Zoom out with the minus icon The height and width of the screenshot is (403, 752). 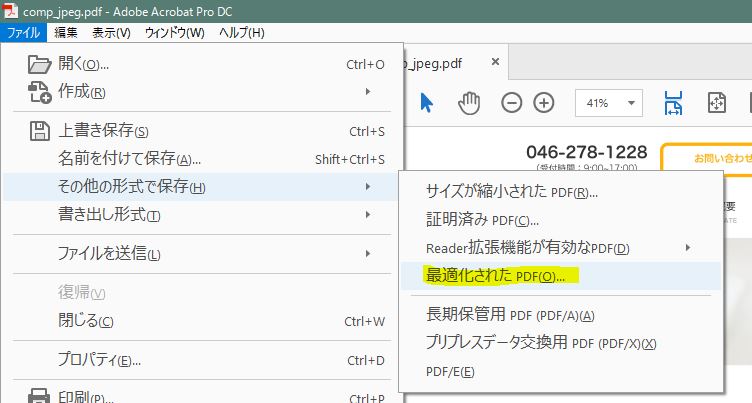(x=511, y=103)
